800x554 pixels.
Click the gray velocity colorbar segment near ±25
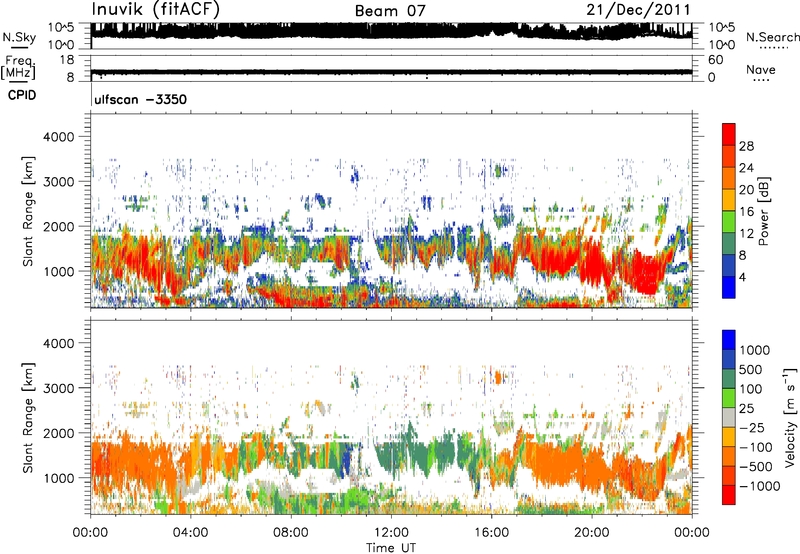[729, 417]
